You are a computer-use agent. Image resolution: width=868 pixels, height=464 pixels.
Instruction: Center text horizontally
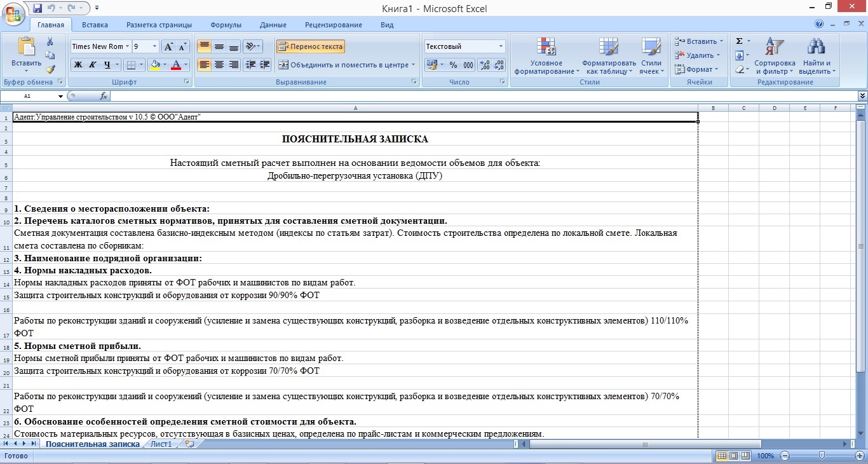(219, 65)
